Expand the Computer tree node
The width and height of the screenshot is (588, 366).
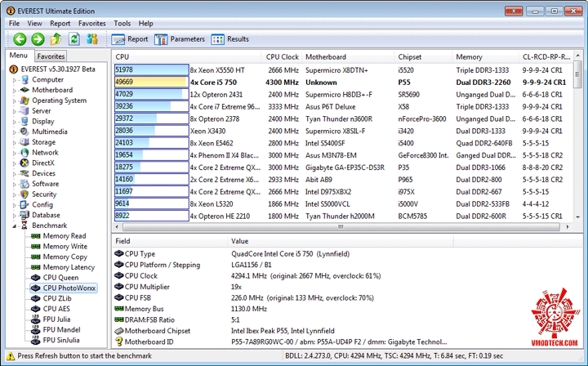tap(15, 80)
